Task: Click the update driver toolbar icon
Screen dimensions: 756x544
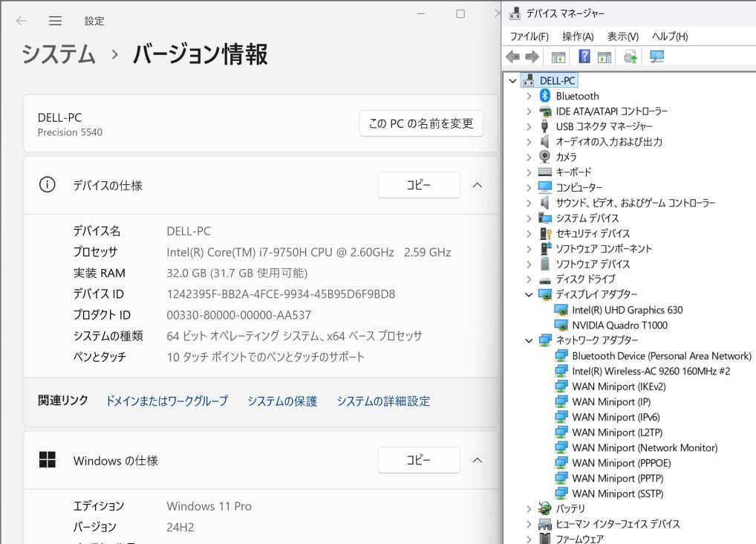Action: (630, 57)
